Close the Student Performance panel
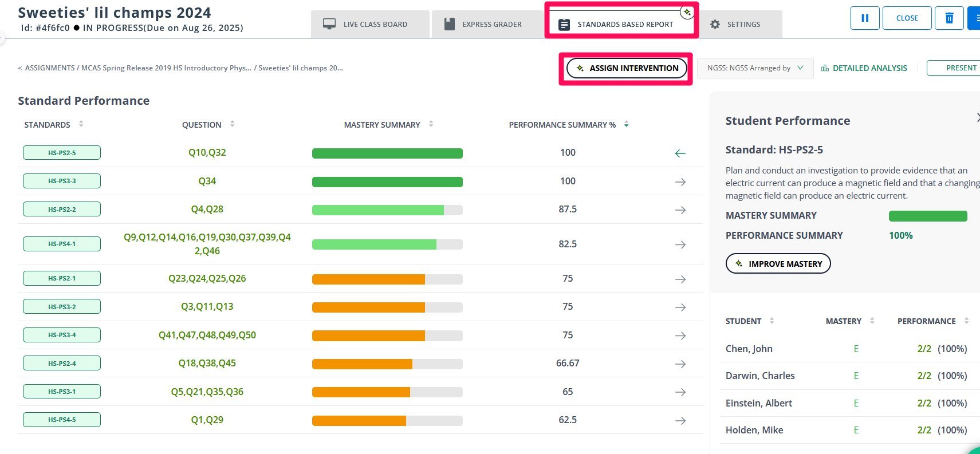 click(x=977, y=117)
